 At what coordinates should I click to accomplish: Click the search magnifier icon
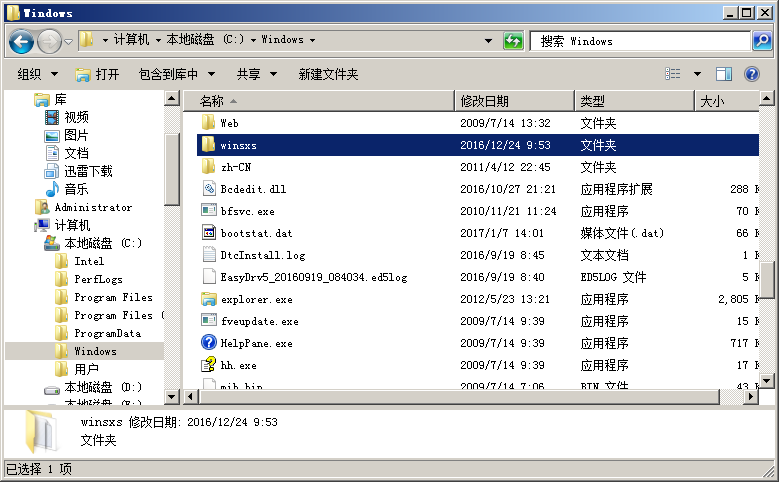(x=762, y=41)
